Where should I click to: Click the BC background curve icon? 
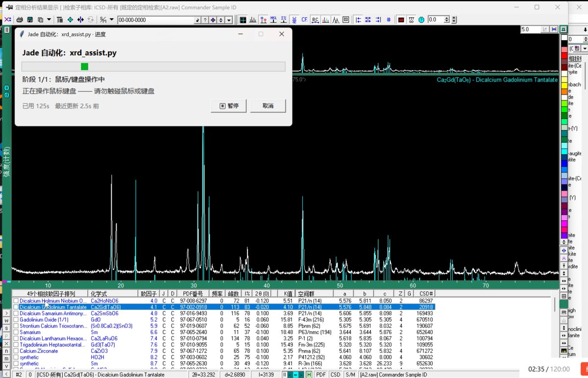pyautogui.click(x=315, y=20)
